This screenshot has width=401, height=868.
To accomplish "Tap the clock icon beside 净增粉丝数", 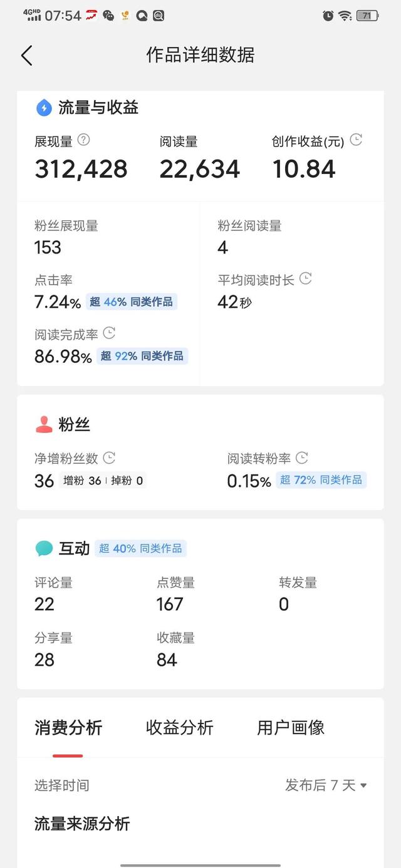I will coord(109,458).
